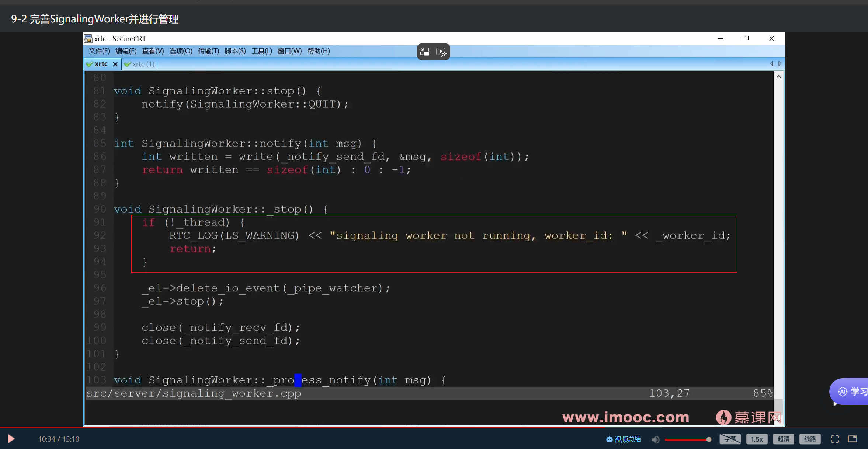Open the 脚本(S) menu
The width and height of the screenshot is (868, 449).
pyautogui.click(x=235, y=51)
